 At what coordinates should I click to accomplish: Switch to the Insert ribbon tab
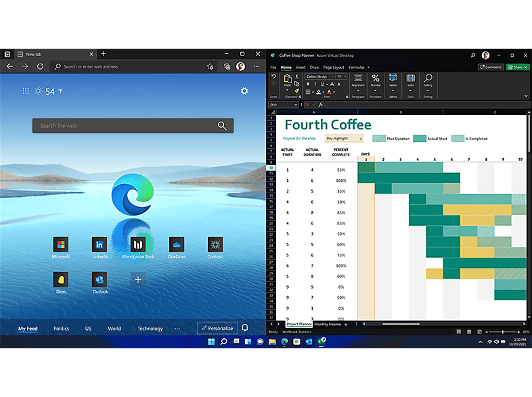click(x=301, y=67)
